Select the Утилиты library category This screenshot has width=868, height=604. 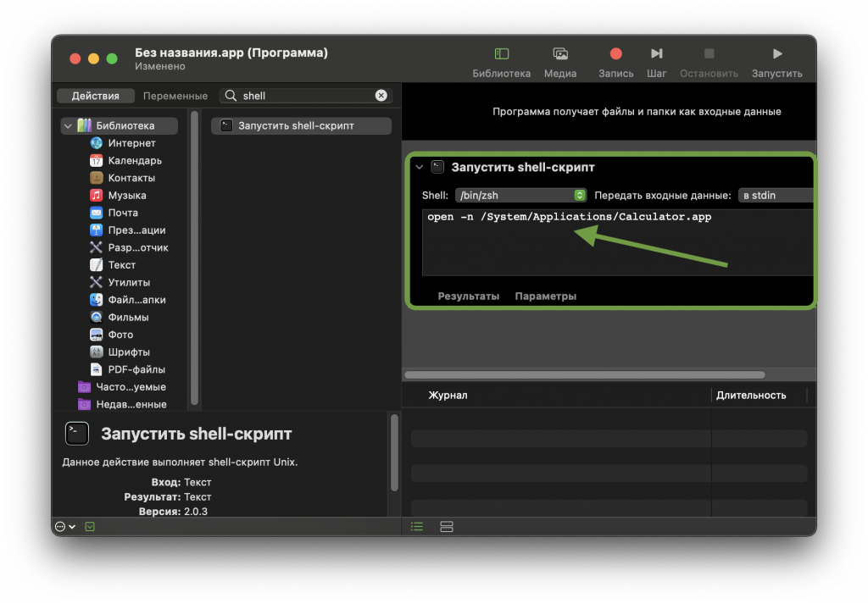(x=129, y=282)
